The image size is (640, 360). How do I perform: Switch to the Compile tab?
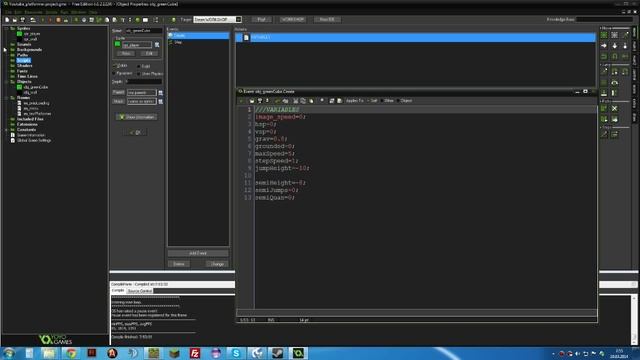(118, 290)
